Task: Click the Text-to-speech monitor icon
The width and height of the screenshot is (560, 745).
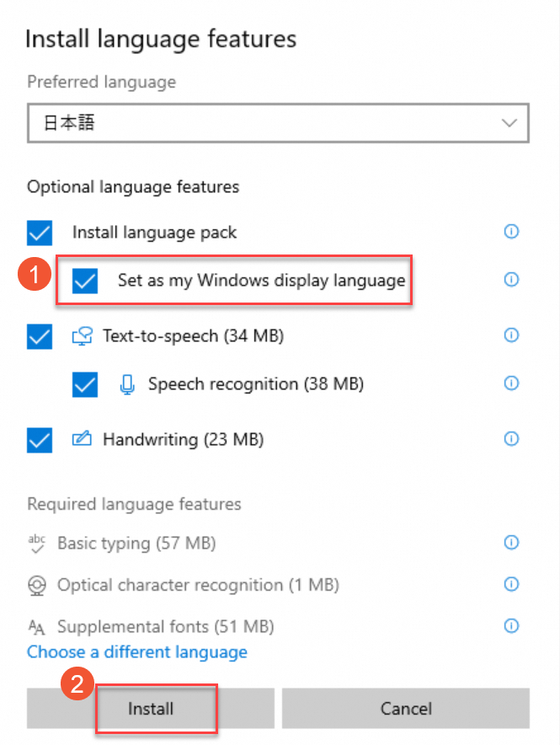Action: click(x=82, y=336)
